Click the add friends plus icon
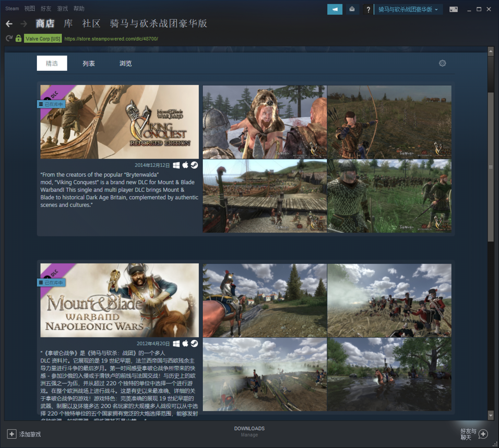Screen dimensions: 499x448 [483, 434]
